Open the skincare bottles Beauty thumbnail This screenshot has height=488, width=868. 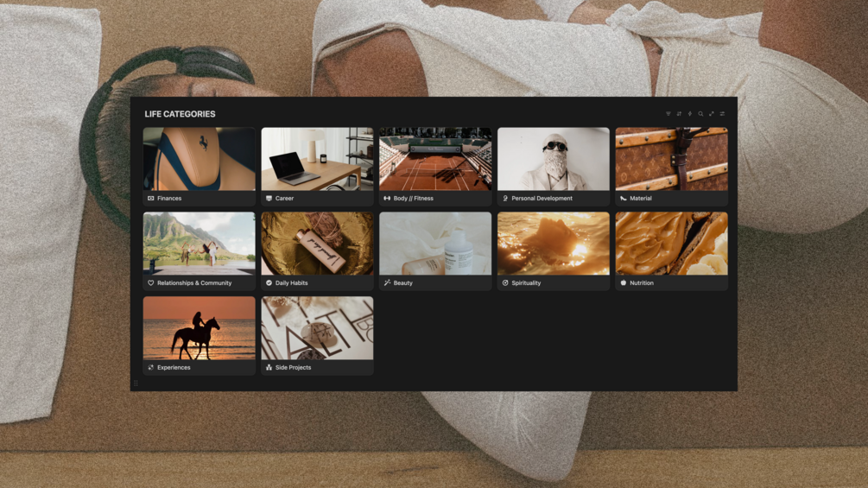pos(435,244)
